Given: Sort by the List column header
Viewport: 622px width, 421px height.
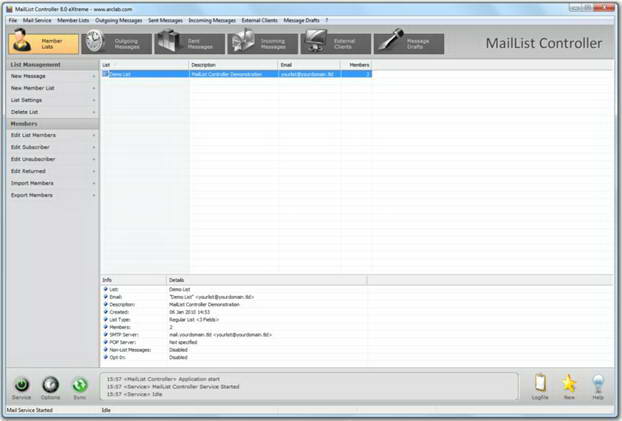Looking at the screenshot, I should coord(145,65).
